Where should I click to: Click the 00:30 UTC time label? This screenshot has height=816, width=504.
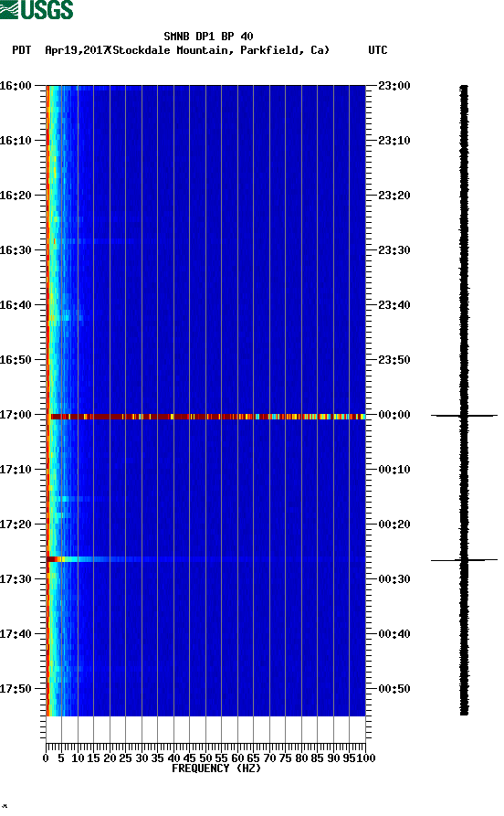tap(394, 579)
